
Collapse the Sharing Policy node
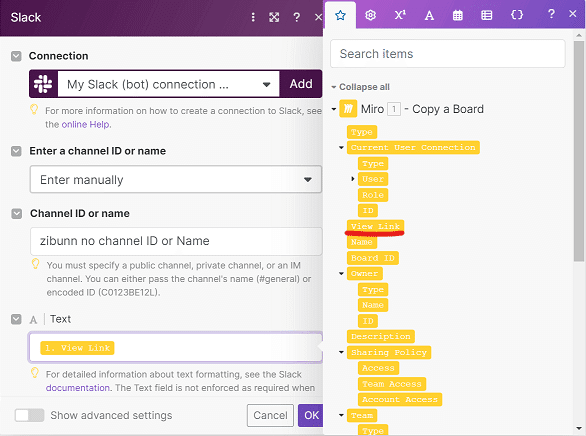click(x=341, y=352)
